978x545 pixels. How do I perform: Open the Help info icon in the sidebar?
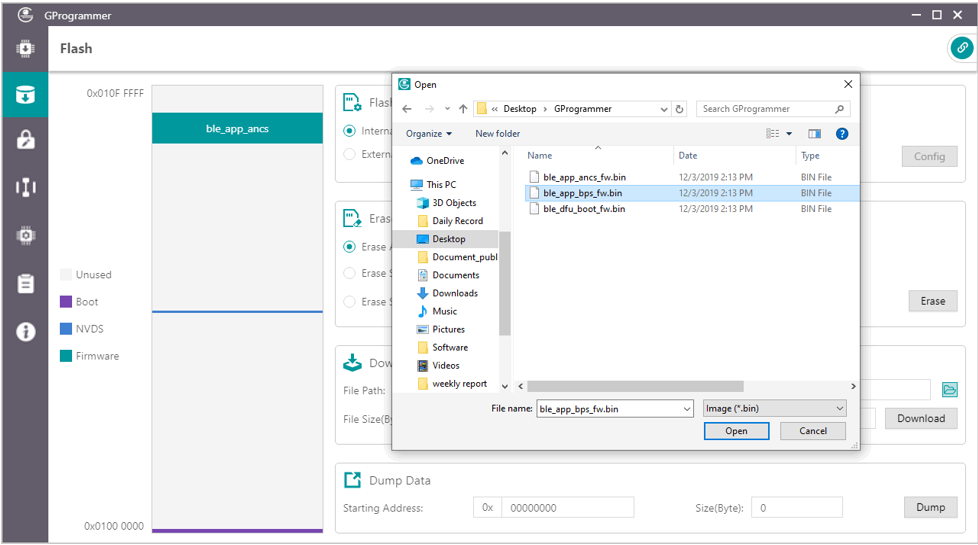pos(25,332)
